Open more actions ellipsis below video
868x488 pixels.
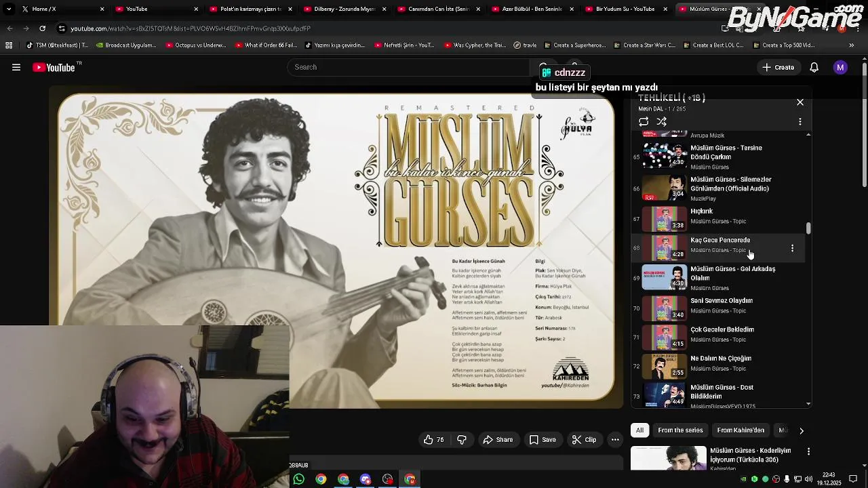615,440
